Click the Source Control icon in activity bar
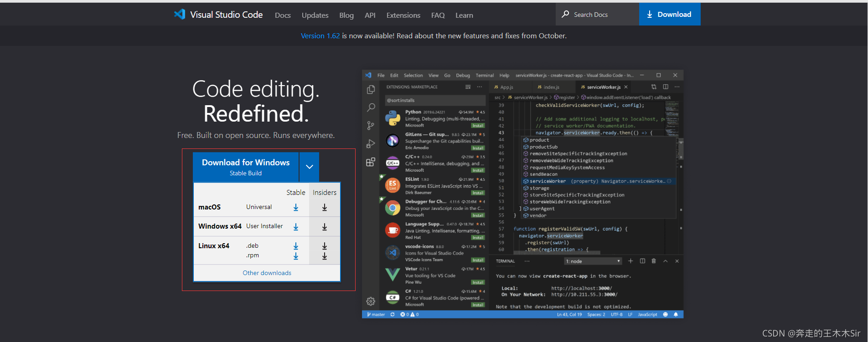 371,126
